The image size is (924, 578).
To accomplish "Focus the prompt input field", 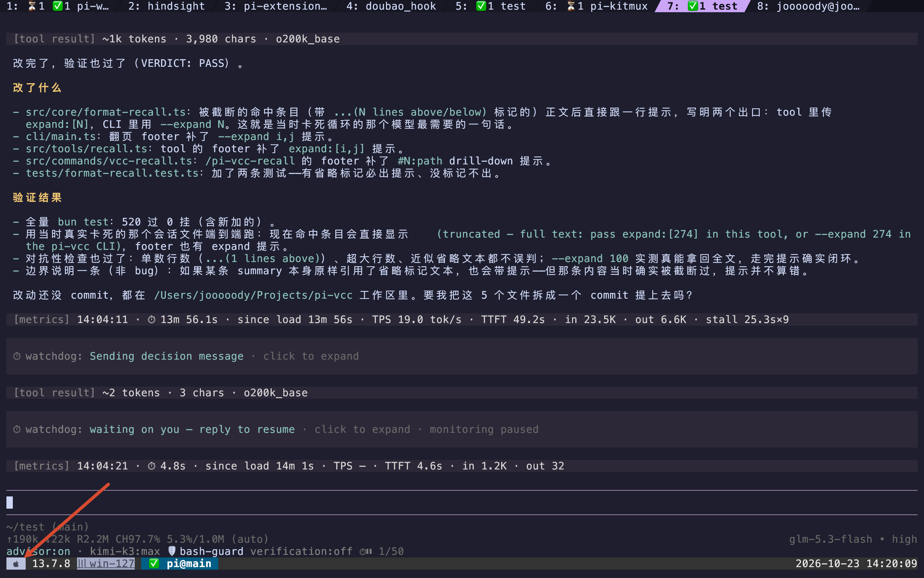I will [462, 502].
